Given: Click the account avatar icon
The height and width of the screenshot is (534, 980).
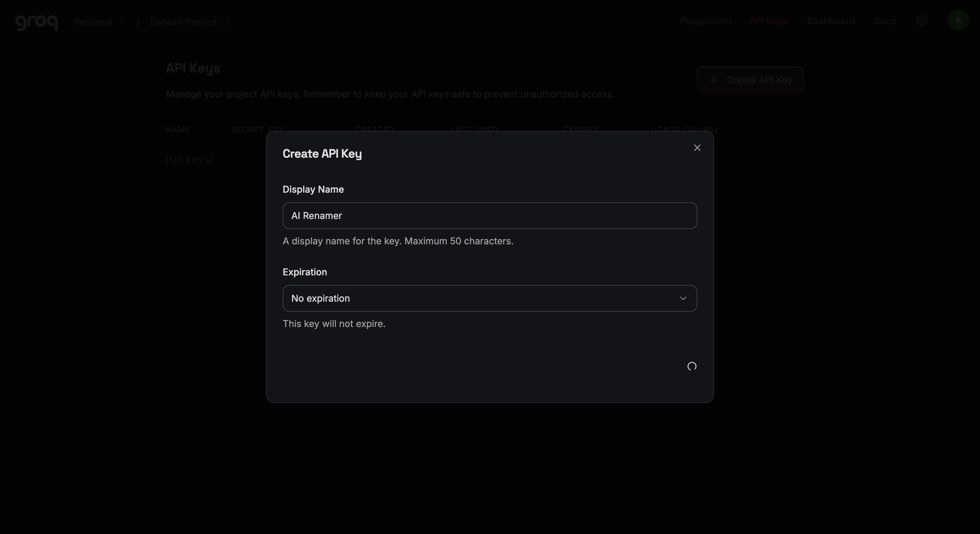Looking at the screenshot, I should 958,21.
